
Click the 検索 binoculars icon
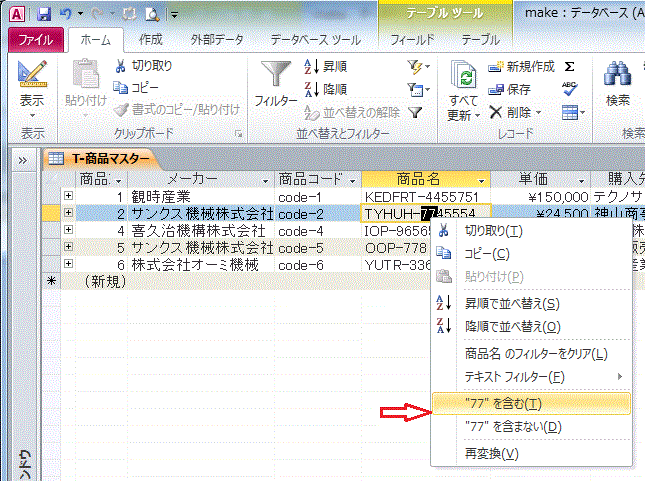coord(617,74)
